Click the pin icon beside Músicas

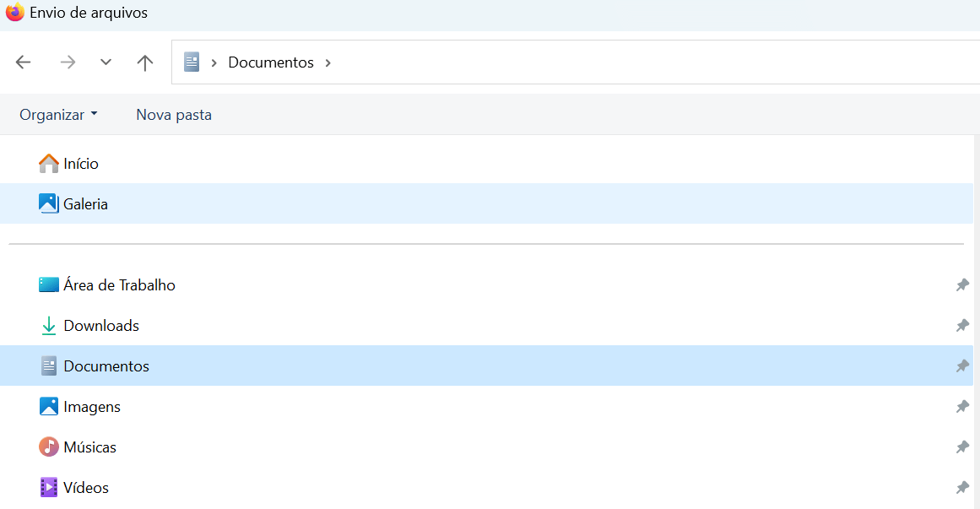pos(962,447)
